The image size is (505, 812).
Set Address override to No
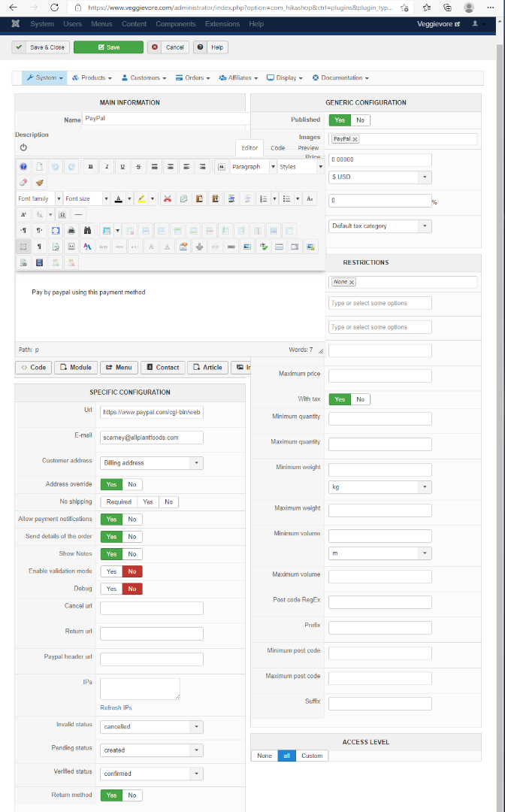[132, 485]
